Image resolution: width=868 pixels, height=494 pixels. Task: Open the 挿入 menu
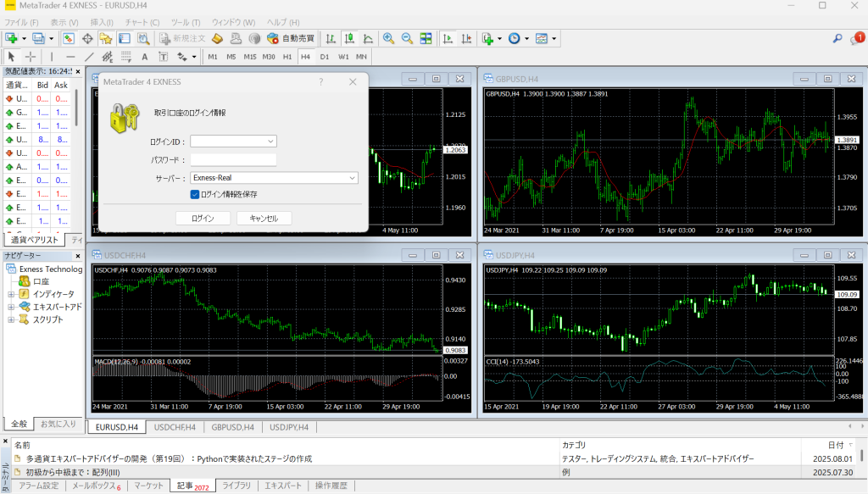pos(102,22)
